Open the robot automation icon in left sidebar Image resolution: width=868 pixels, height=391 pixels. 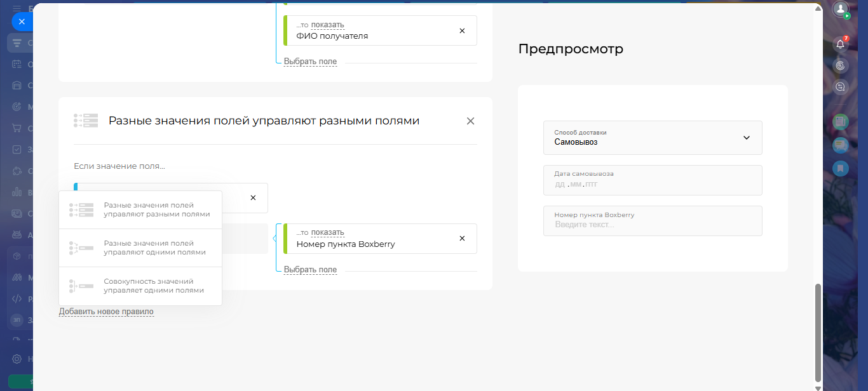pyautogui.click(x=17, y=235)
